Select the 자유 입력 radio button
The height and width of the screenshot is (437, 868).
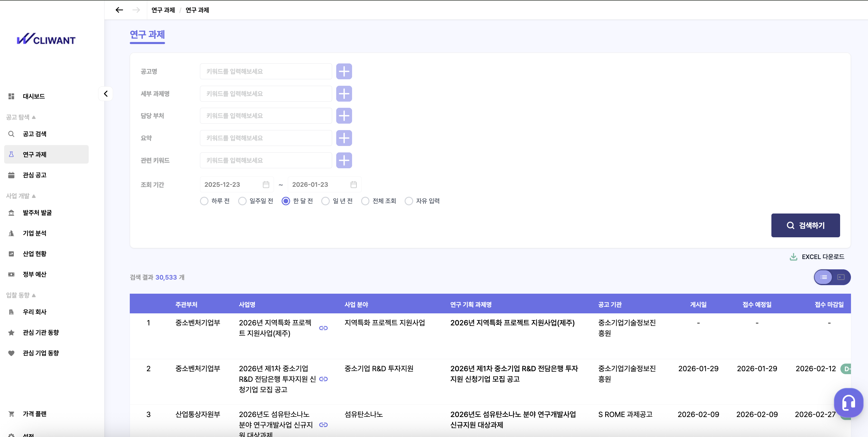point(409,201)
